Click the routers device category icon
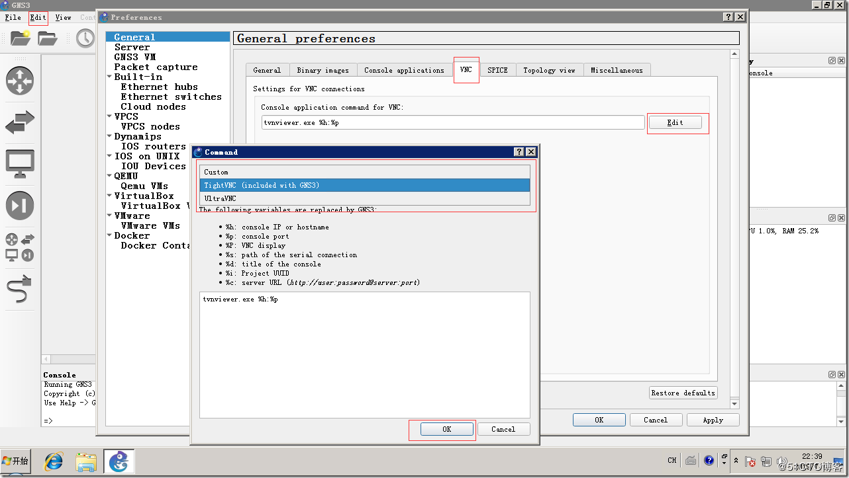 click(x=20, y=80)
